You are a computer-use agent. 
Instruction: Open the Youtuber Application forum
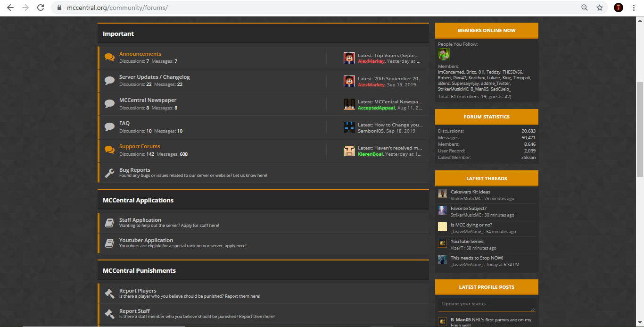[x=146, y=240]
